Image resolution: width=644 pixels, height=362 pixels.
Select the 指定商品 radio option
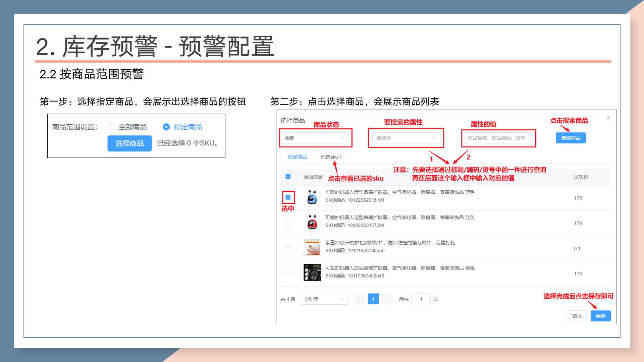click(x=166, y=127)
